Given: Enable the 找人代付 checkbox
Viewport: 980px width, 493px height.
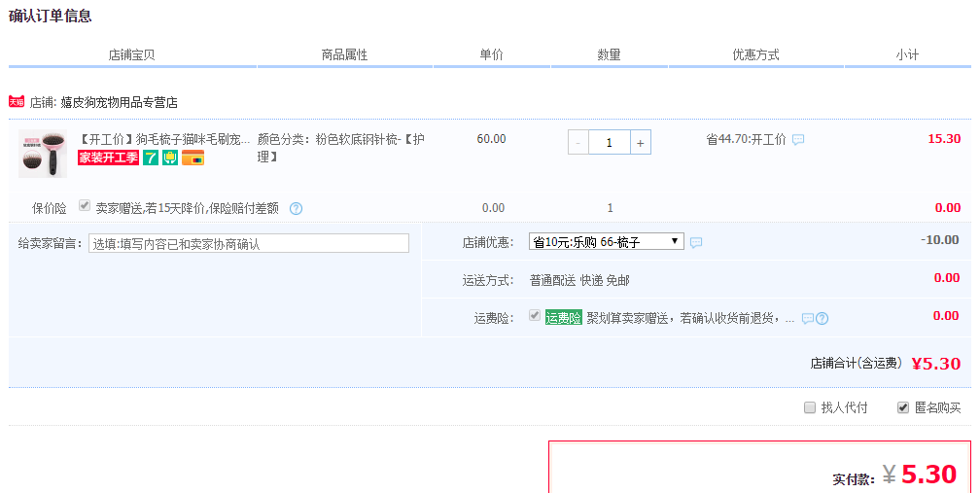Looking at the screenshot, I should pos(810,407).
